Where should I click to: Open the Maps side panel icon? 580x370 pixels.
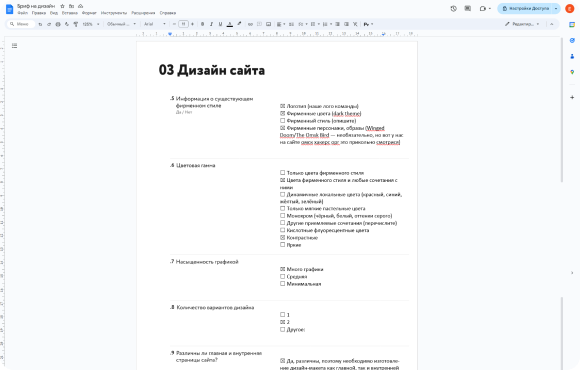point(572,72)
